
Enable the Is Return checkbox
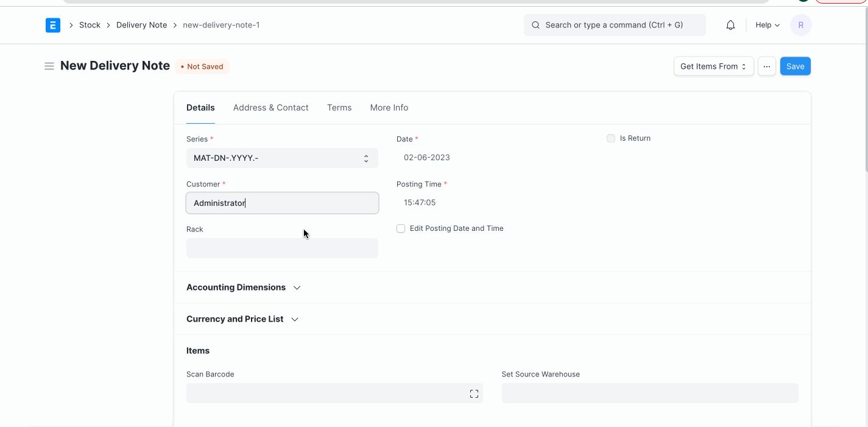[610, 138]
